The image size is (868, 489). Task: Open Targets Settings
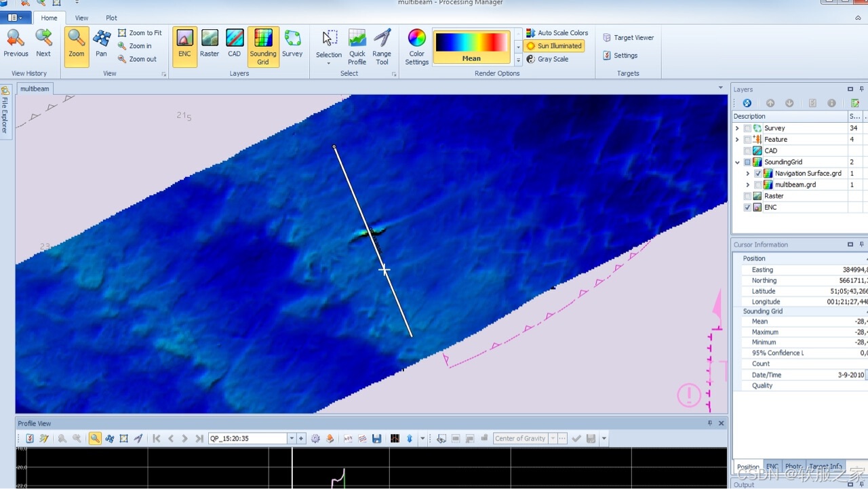tap(620, 56)
